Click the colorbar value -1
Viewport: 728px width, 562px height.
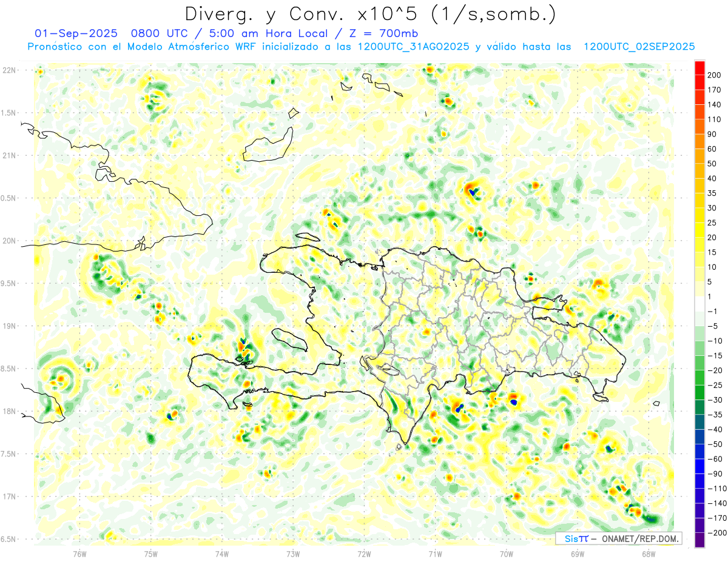coord(713,312)
